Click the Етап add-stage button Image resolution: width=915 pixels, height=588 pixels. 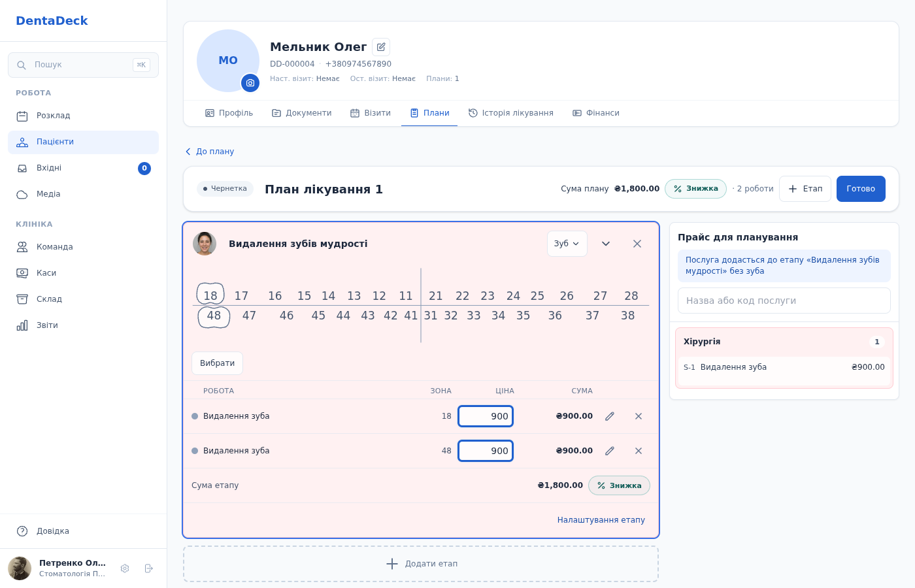tap(805, 189)
